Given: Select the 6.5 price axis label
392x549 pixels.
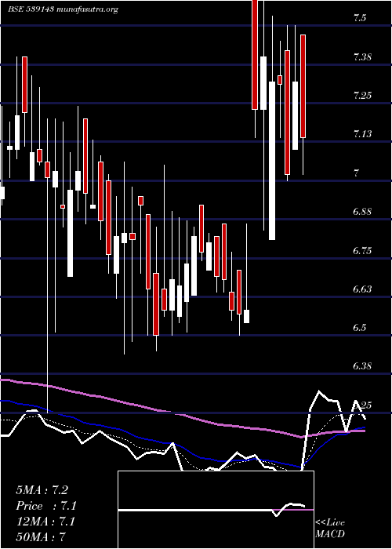Looking at the screenshot, I should (360, 328).
